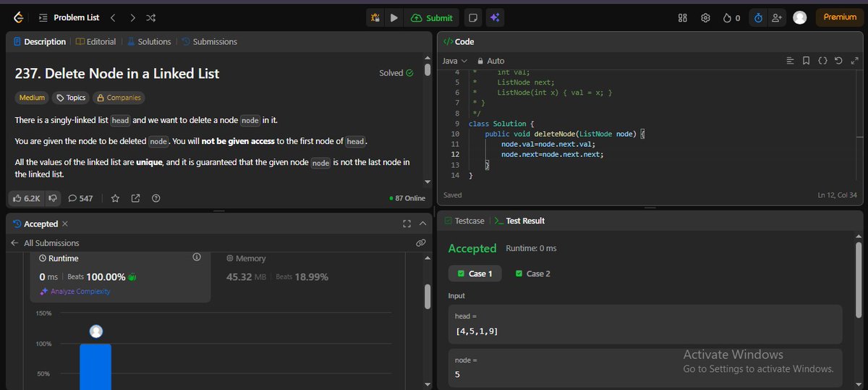
Task: Run code with the play icon
Action: point(393,17)
